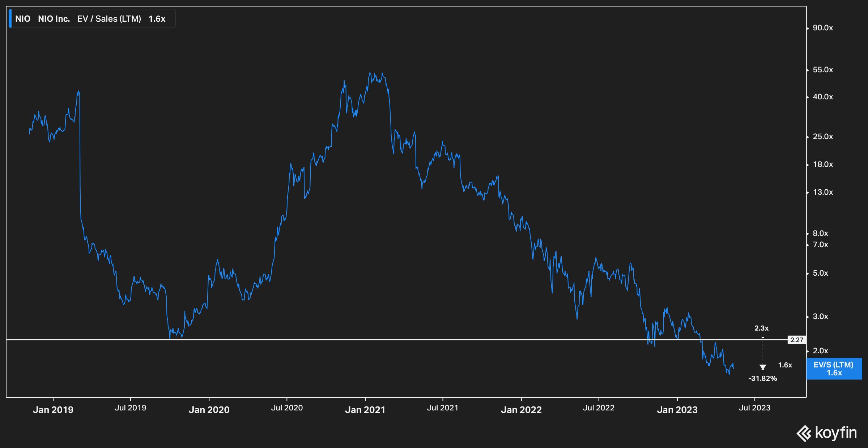868x448 pixels.
Task: Click the 2.27 horizontal line price tag
Action: click(x=797, y=340)
